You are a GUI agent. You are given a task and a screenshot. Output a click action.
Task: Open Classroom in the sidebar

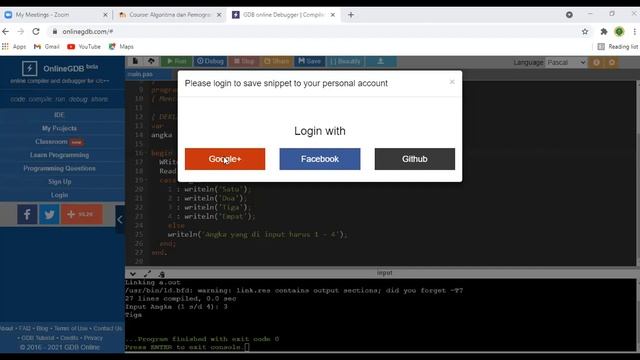pyautogui.click(x=59, y=142)
